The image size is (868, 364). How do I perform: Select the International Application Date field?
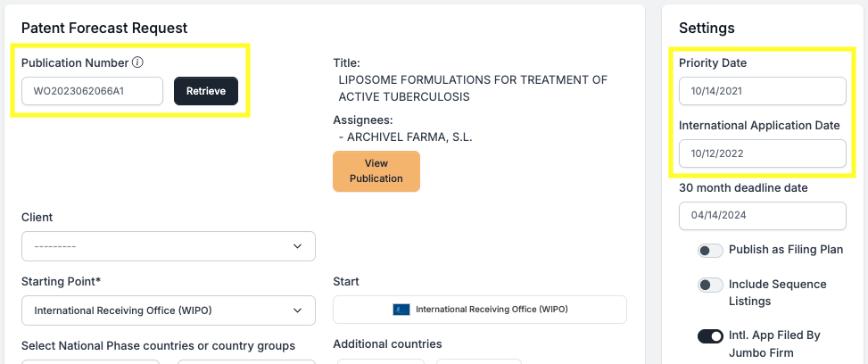pyautogui.click(x=762, y=153)
